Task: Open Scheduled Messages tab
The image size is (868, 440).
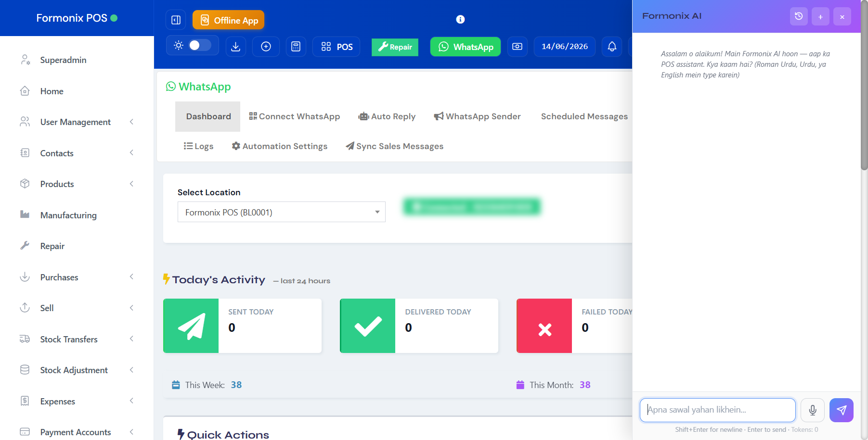Action: click(x=584, y=116)
